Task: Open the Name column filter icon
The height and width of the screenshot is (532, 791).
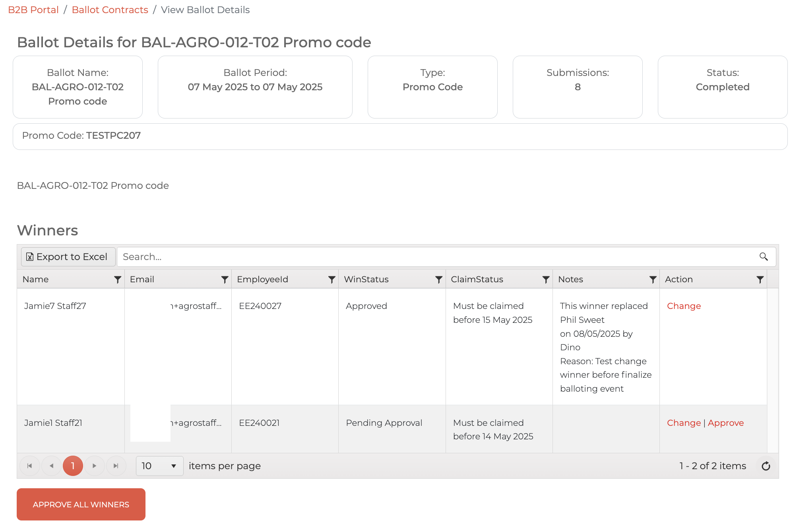Action: tap(118, 280)
